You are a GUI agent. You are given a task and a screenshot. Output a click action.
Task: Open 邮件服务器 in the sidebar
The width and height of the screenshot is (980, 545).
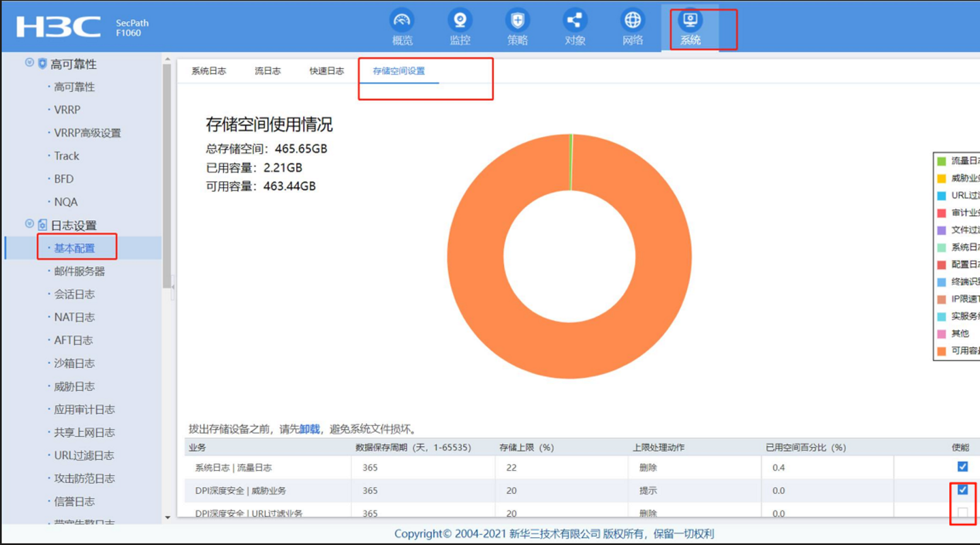pyautogui.click(x=80, y=271)
